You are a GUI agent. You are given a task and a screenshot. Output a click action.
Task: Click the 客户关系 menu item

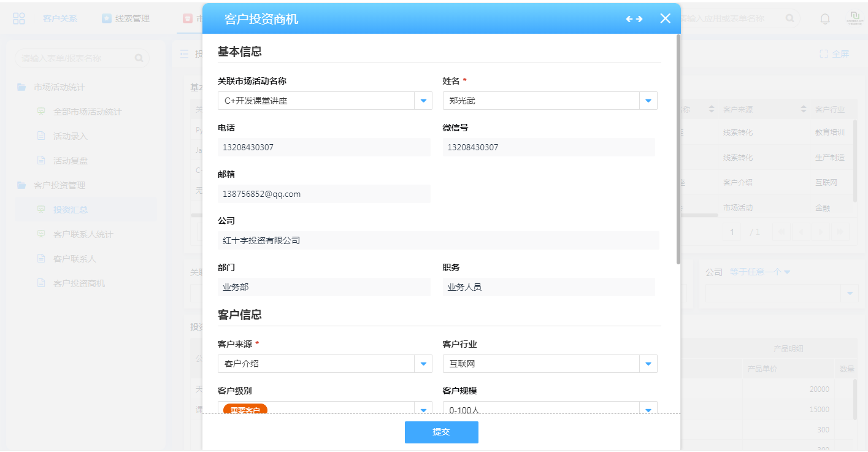(x=60, y=18)
